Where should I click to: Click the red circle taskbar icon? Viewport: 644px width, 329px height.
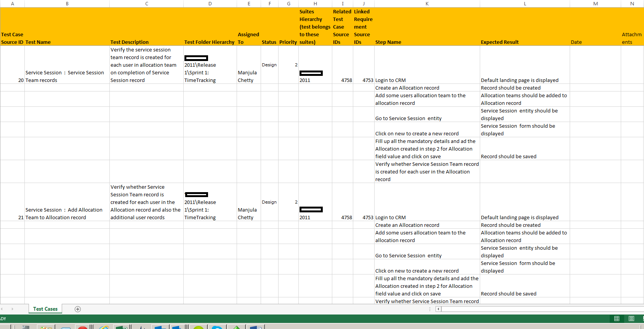pos(82,327)
